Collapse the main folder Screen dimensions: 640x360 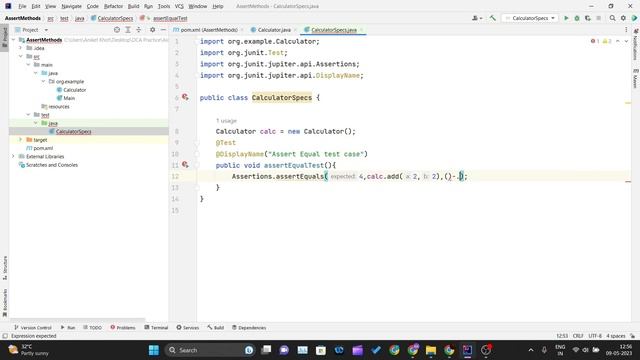28,65
